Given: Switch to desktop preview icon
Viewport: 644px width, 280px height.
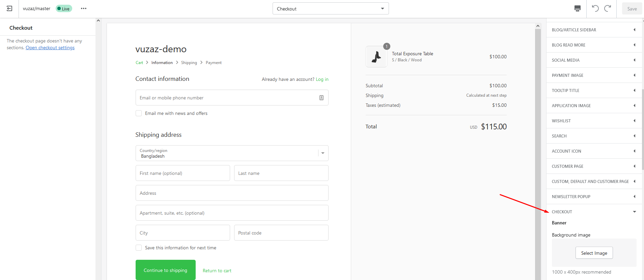Looking at the screenshot, I should [x=578, y=9].
